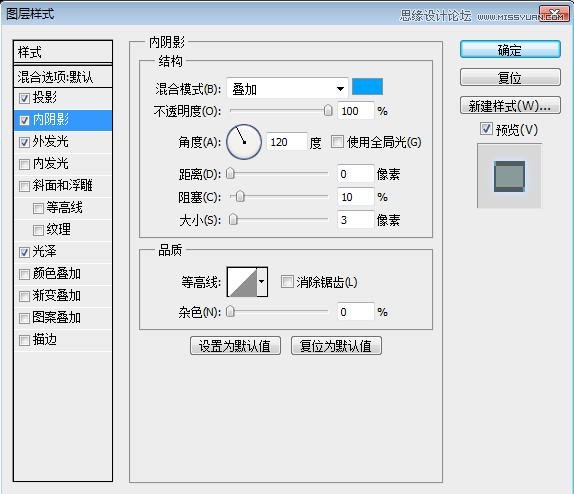The image size is (574, 494).
Task: Open the 投影 drop shadow settings row
Action: (x=63, y=98)
